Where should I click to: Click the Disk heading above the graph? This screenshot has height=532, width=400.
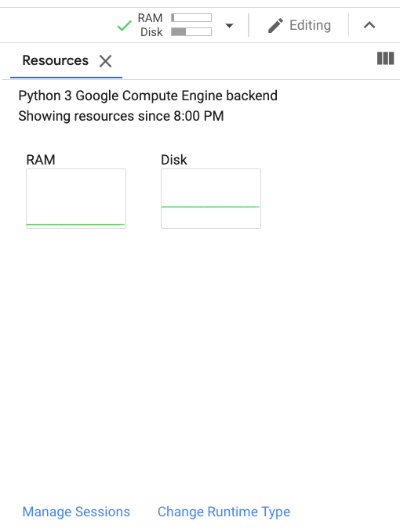[174, 160]
